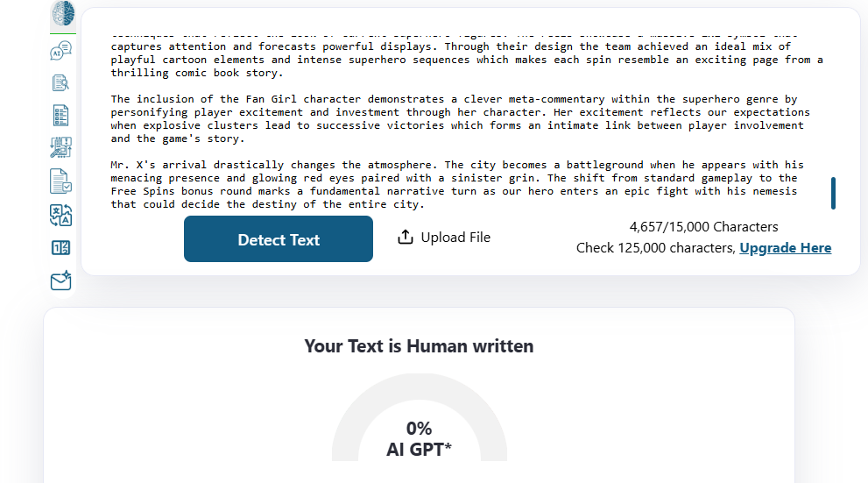Select the checklist document sidebar icon

point(61,115)
